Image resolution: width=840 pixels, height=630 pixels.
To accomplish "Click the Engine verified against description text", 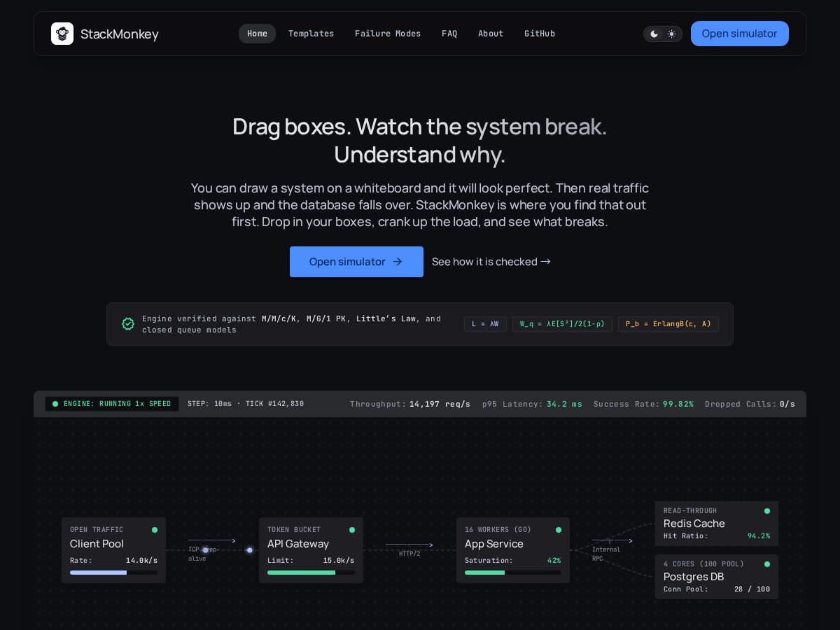I will coord(291,324).
